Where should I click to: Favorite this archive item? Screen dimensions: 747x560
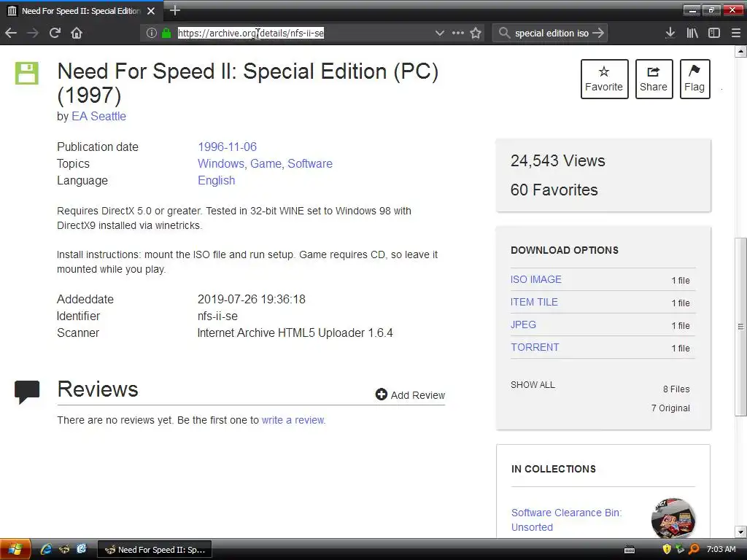tap(604, 79)
